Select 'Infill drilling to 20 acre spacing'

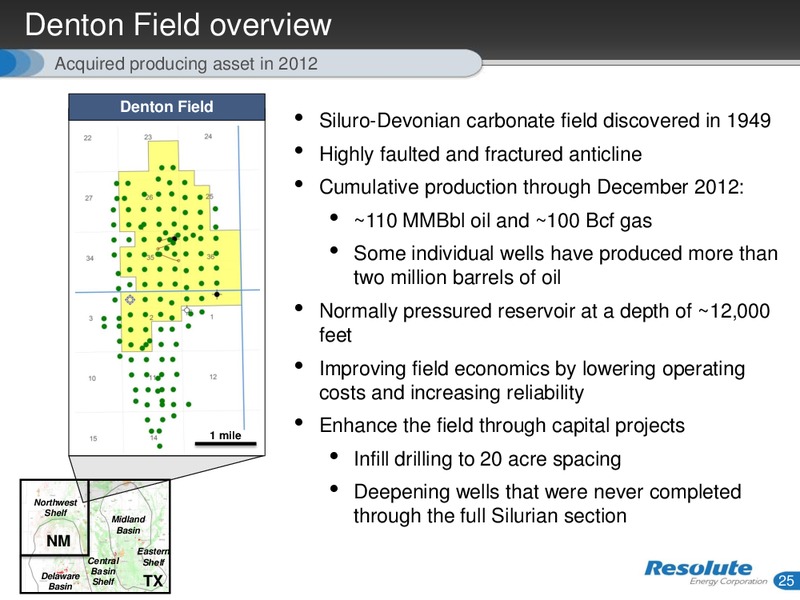pos(487,459)
